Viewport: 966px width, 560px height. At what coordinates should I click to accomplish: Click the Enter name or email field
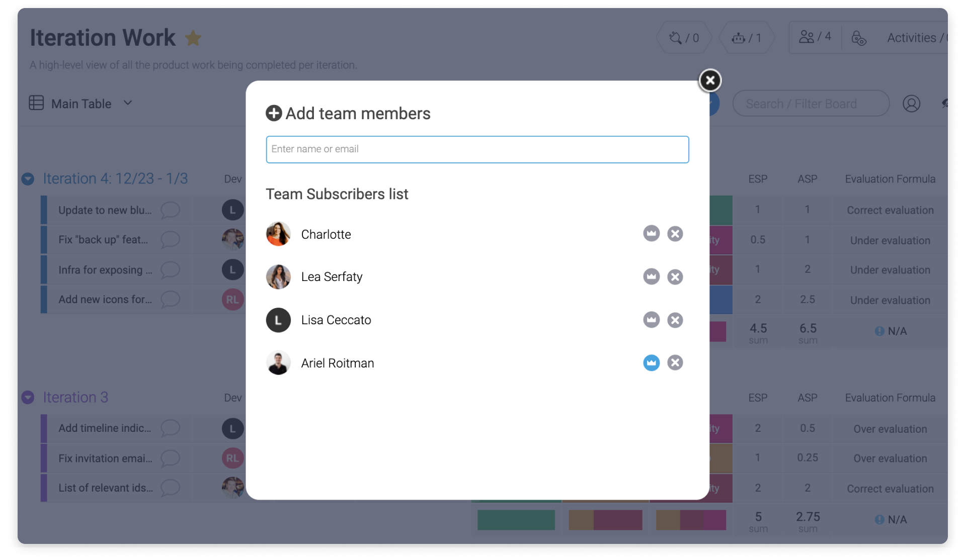(x=477, y=149)
